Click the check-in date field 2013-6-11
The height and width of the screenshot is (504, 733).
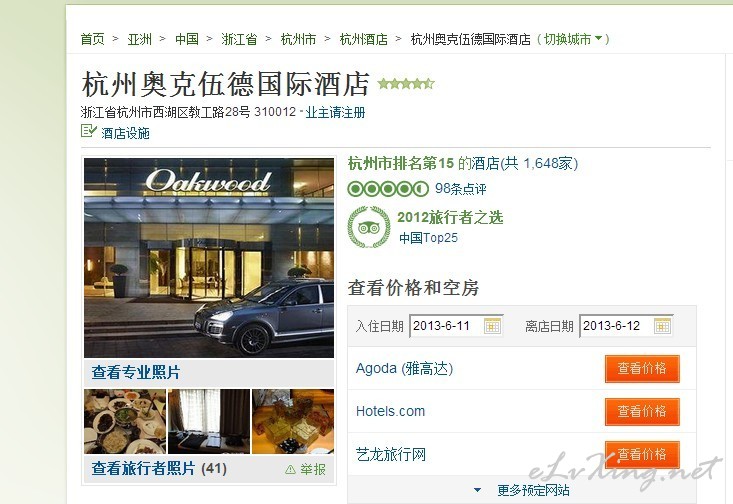[456, 326]
